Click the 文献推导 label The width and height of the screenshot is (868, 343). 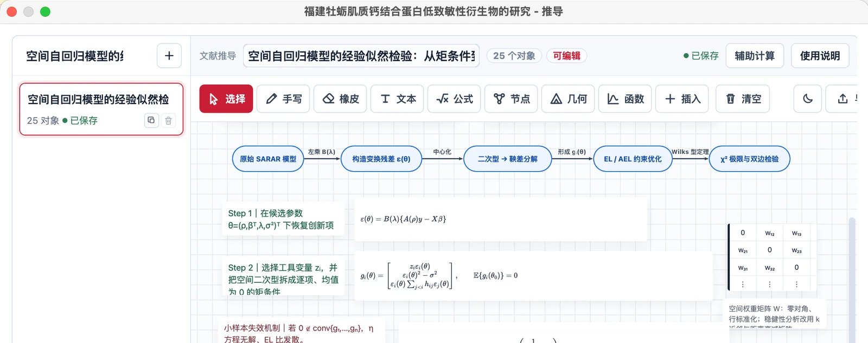click(218, 56)
